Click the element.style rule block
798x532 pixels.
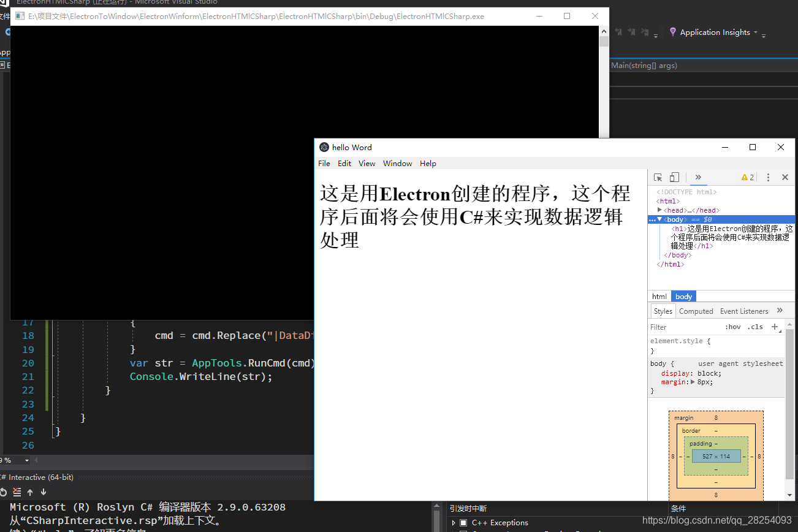point(716,346)
